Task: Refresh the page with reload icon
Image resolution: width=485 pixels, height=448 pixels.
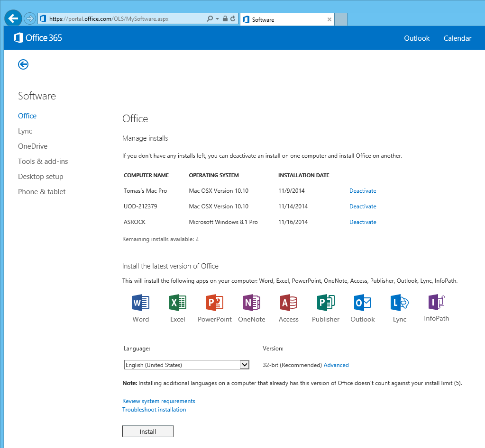Action: [233, 18]
